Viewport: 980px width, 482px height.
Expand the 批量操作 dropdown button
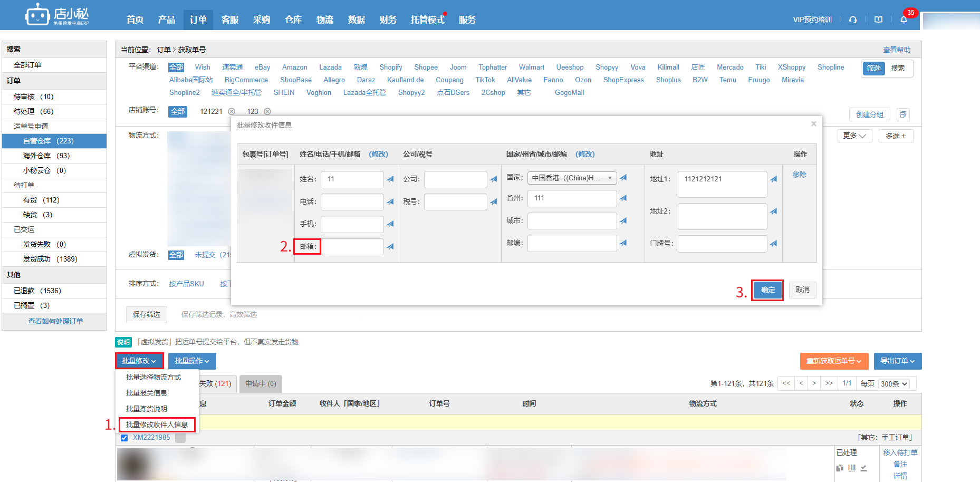[193, 361]
